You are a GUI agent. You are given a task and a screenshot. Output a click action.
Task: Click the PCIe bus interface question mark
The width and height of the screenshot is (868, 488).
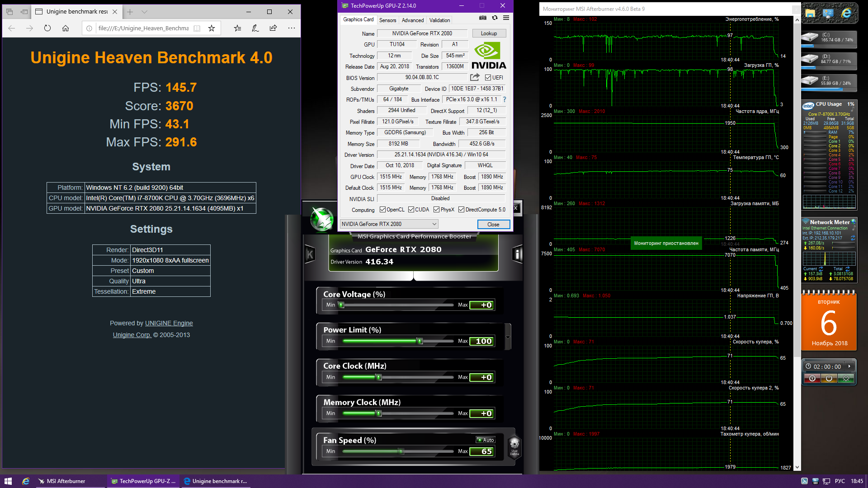tap(505, 99)
